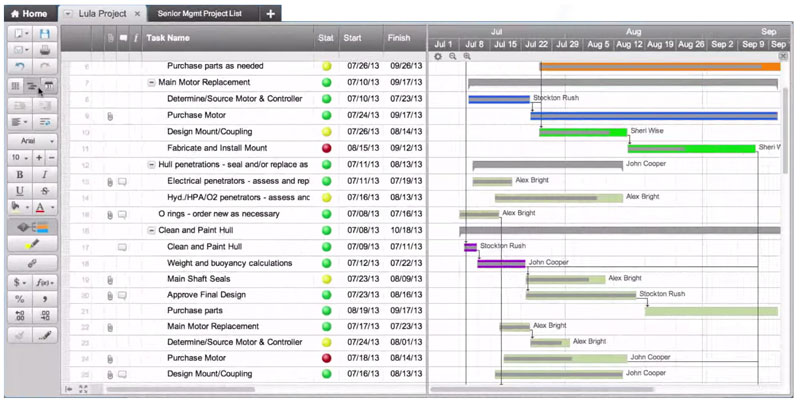The width and height of the screenshot is (800, 404).
Task: Decrease font size with minus button
Action: coord(51,158)
